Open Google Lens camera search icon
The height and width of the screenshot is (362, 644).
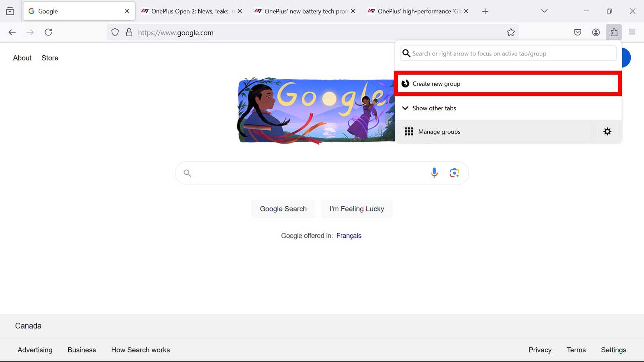click(x=454, y=172)
